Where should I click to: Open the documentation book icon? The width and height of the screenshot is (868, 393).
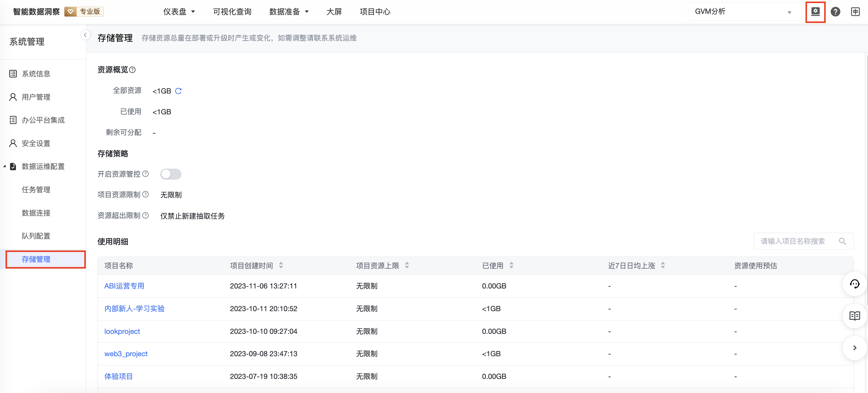855,316
